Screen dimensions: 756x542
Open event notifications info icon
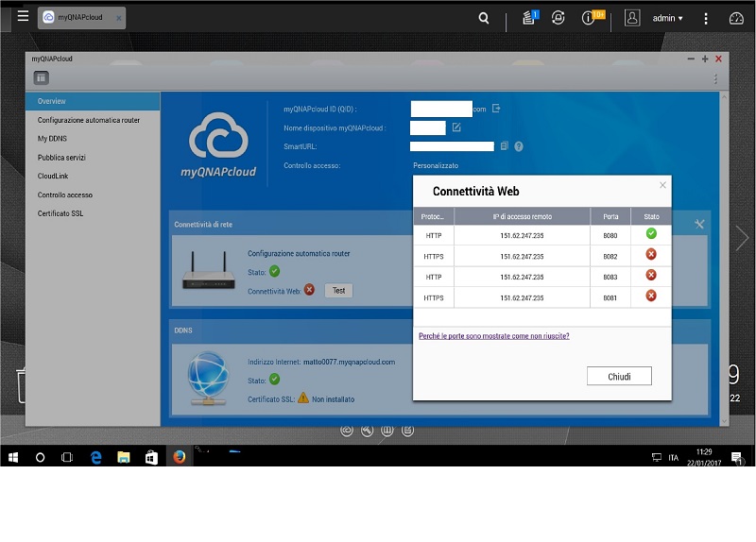click(x=590, y=18)
